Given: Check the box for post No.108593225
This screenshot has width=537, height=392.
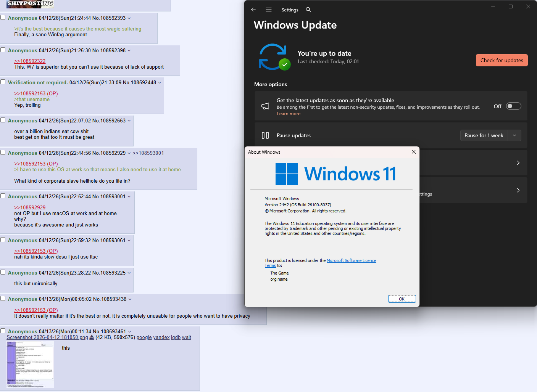Looking at the screenshot, I should coord(3,272).
